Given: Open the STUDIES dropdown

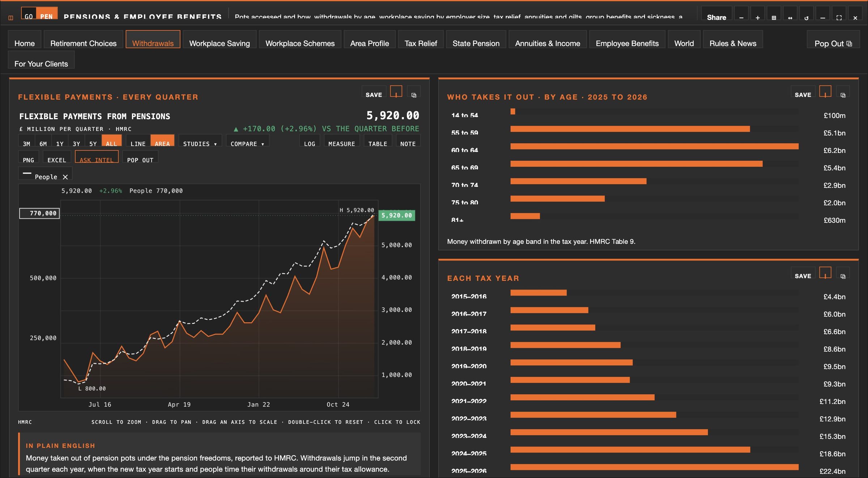Looking at the screenshot, I should pyautogui.click(x=200, y=143).
